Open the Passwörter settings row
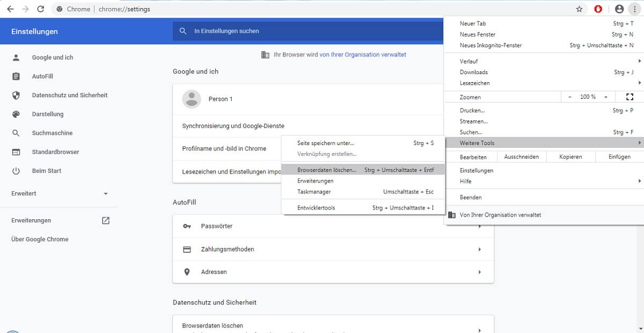 [333, 226]
